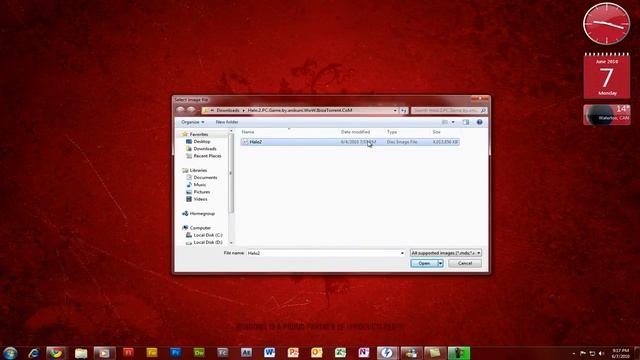Open Windows Media Player in taskbar
This screenshot has height=360, width=640.
pos(104,353)
